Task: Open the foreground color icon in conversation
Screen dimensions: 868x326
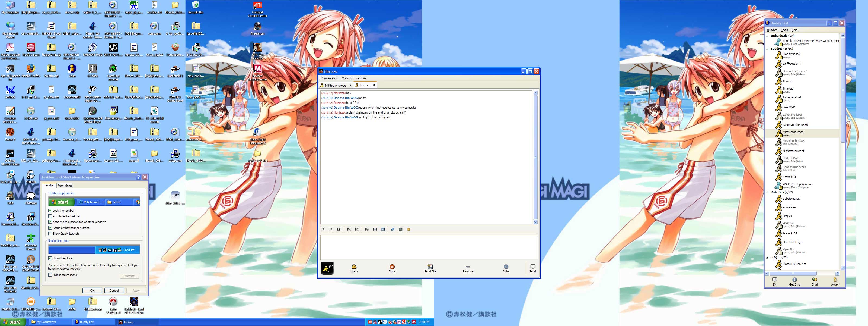Action: (x=375, y=230)
